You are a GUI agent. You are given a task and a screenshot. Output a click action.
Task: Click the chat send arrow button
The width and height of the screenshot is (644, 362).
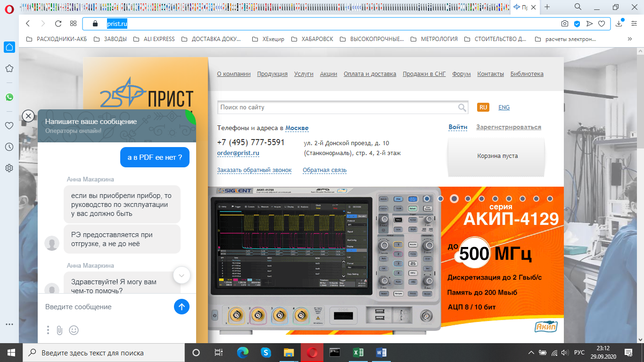(182, 307)
